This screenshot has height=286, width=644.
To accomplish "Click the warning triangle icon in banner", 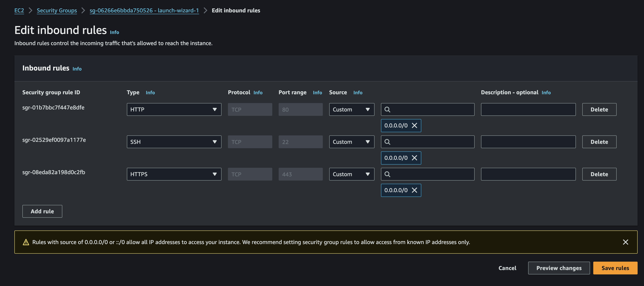I will click(x=26, y=242).
